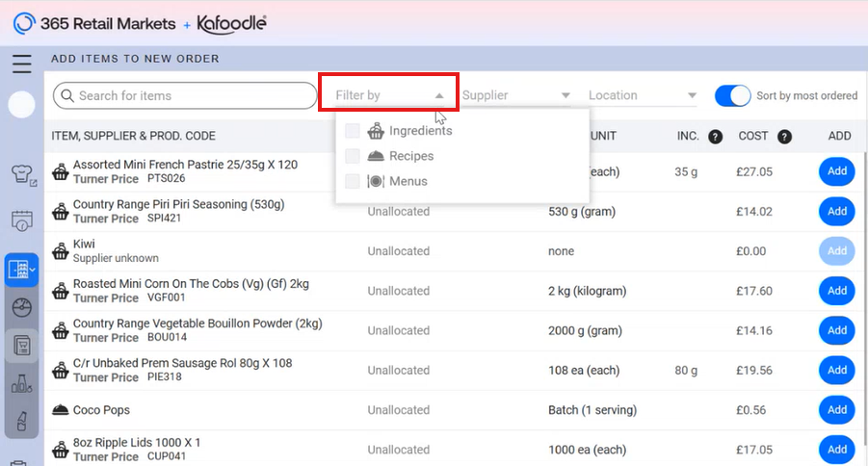Screen dimensions: 868x466
Task: Click basket icon beside Roasted Mini Corn
Action: (61, 291)
